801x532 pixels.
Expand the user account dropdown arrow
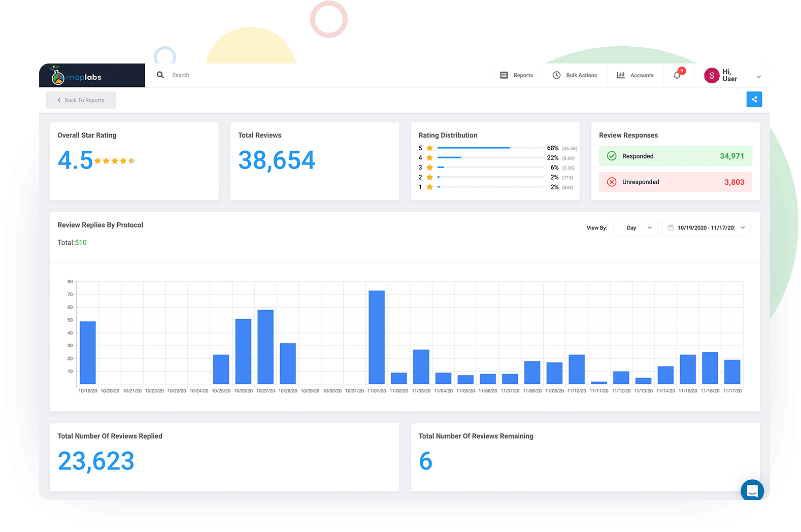point(758,77)
